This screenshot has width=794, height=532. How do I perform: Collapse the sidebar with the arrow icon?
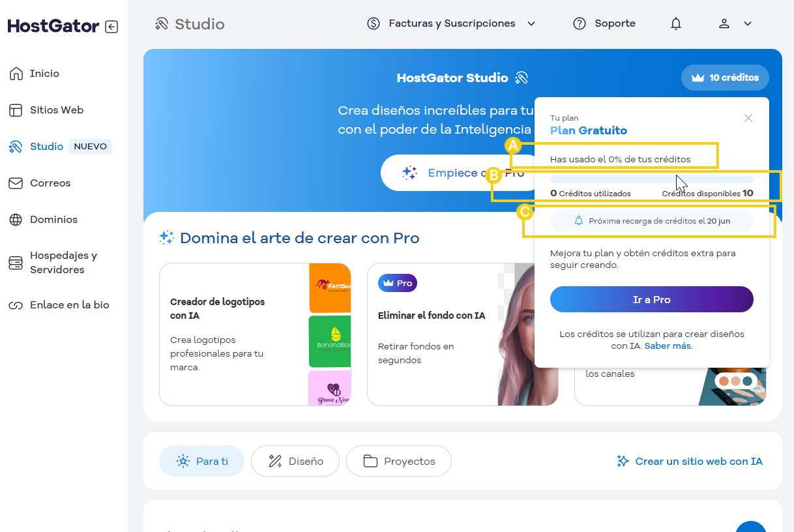tap(111, 27)
